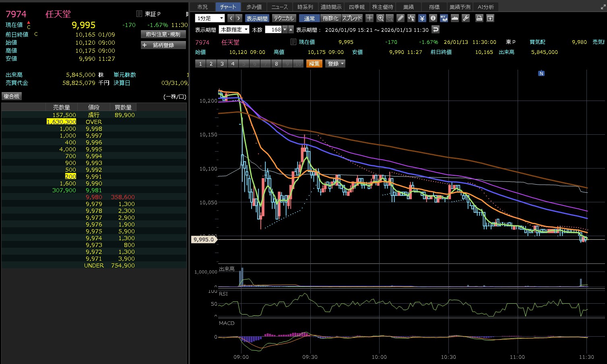Open the chart info icon
This screenshot has height=364, width=607.
click(x=433, y=18)
